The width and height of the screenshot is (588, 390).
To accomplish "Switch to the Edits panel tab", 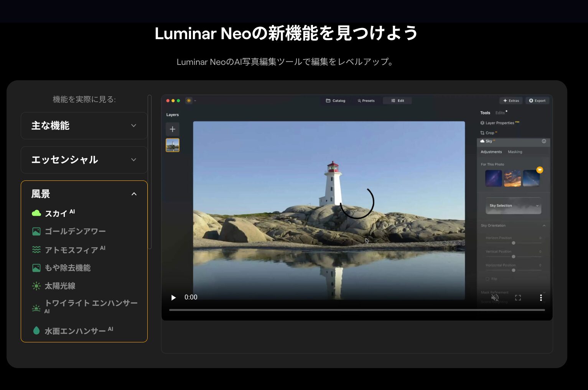I will (x=500, y=113).
